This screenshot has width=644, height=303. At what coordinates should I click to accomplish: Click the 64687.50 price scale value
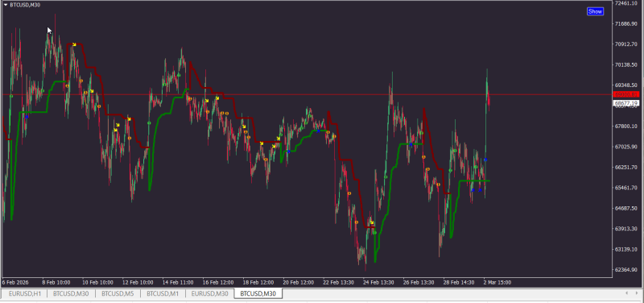626,209
